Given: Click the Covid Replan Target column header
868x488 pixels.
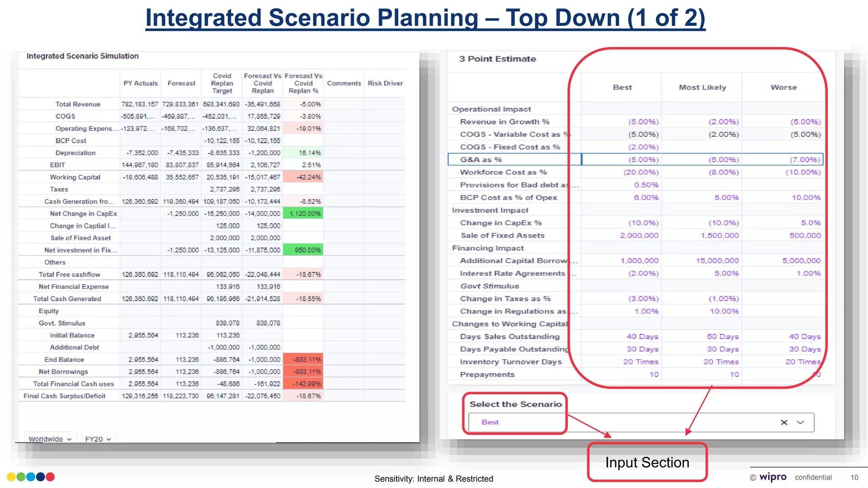Looking at the screenshot, I should [x=222, y=83].
